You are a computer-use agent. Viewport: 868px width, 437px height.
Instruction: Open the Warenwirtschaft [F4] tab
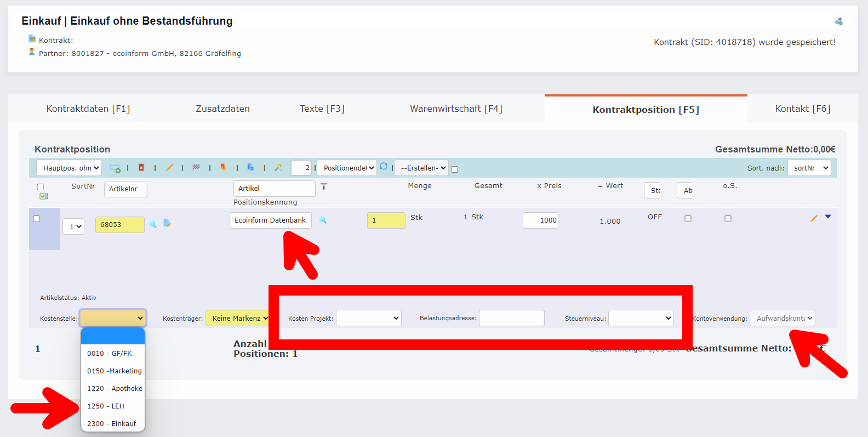tap(456, 109)
